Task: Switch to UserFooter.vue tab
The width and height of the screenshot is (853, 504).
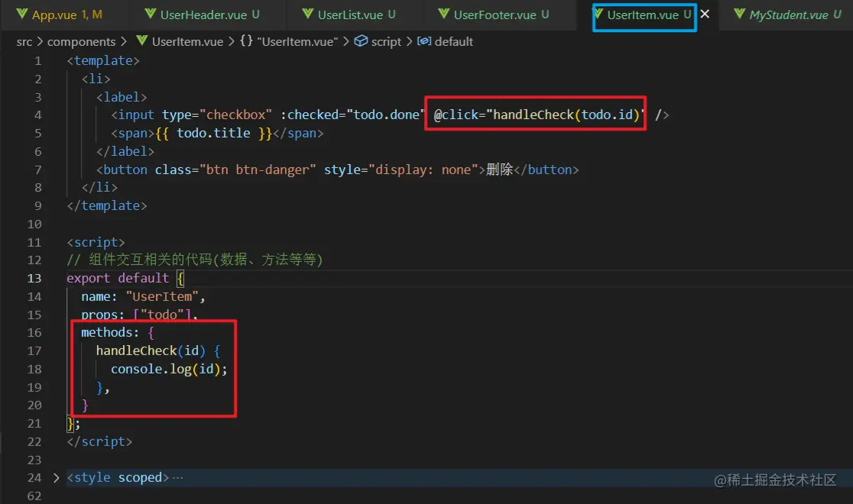Action: (499, 15)
